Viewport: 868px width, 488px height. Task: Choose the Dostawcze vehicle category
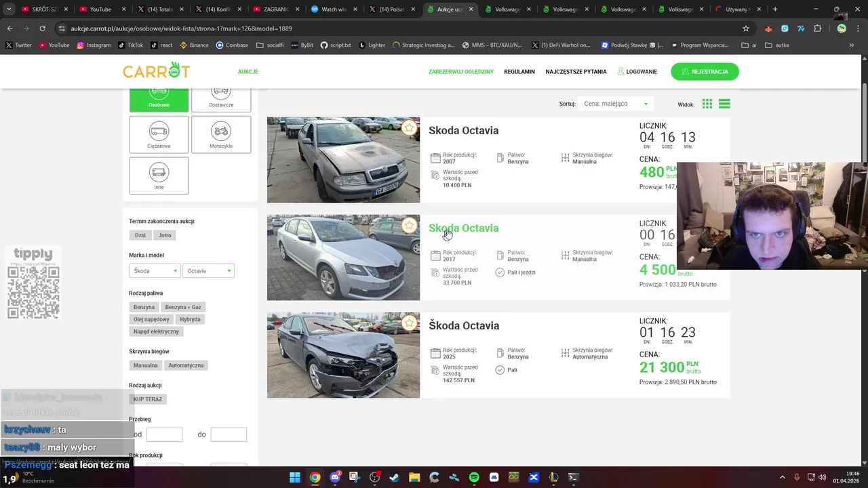pyautogui.click(x=221, y=99)
